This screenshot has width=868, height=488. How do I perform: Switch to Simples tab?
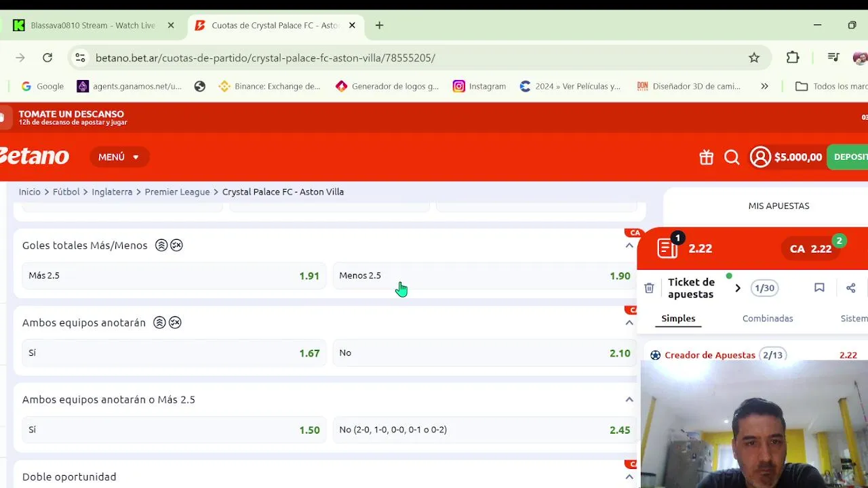(x=678, y=319)
